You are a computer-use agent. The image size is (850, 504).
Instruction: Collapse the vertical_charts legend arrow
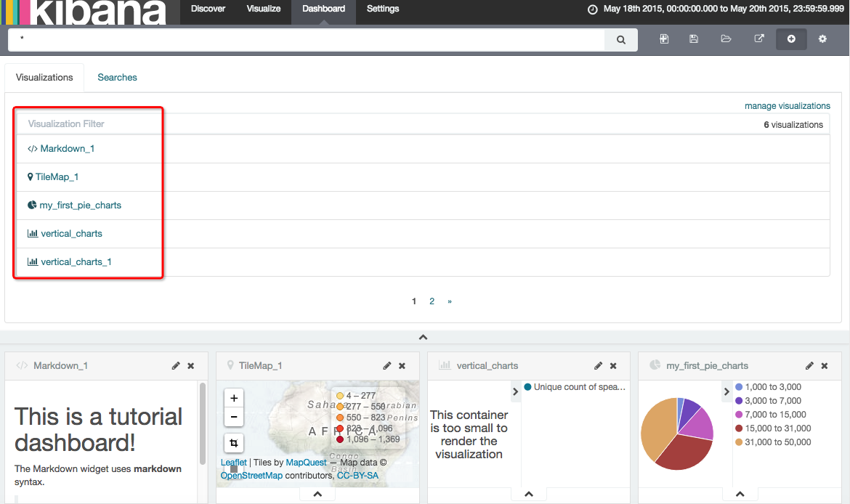pos(515,392)
